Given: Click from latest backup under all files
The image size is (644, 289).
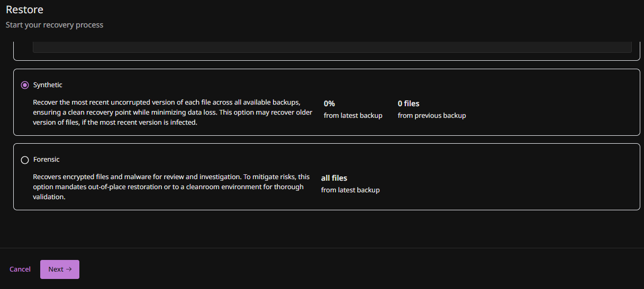Looking at the screenshot, I should pos(350,190).
